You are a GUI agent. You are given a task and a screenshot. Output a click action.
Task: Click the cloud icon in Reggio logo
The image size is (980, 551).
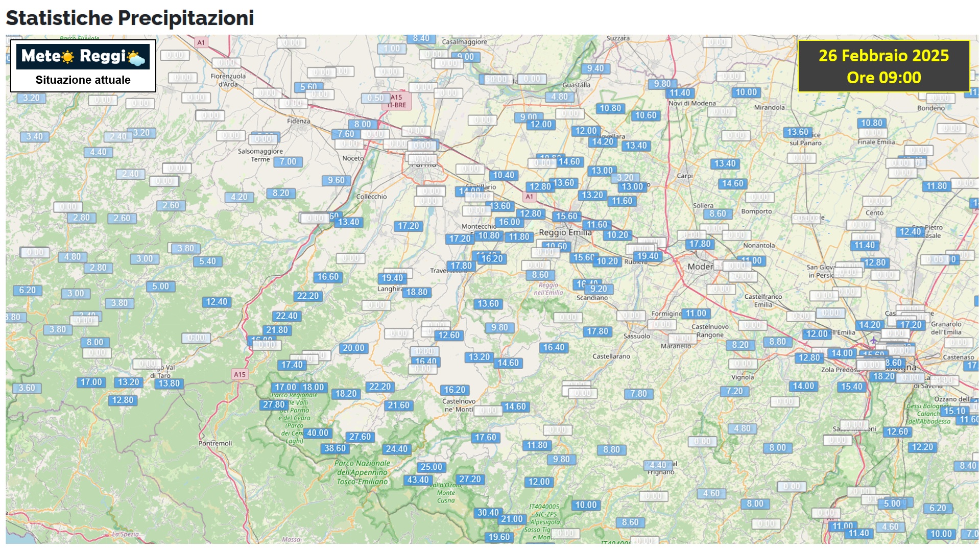point(136,58)
